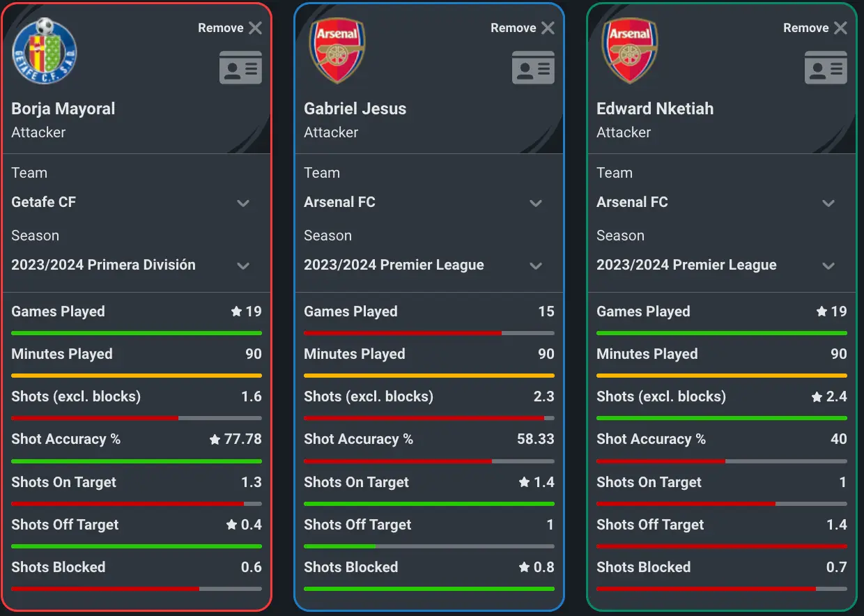Click X icon on Gabriel Jesus card

coord(548,28)
